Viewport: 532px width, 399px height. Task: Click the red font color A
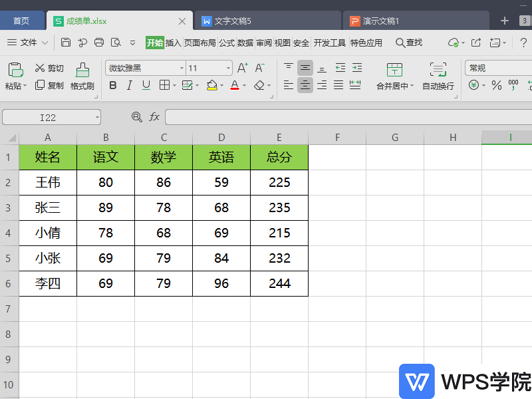coord(235,85)
